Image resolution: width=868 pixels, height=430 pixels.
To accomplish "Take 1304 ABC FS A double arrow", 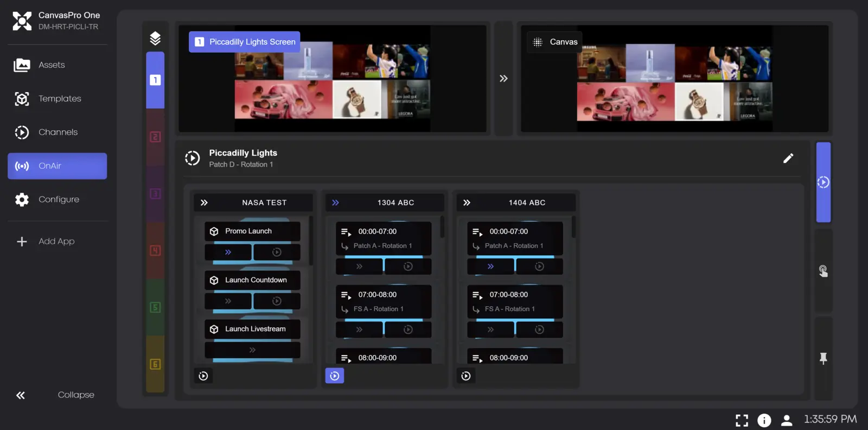I will coord(359,330).
